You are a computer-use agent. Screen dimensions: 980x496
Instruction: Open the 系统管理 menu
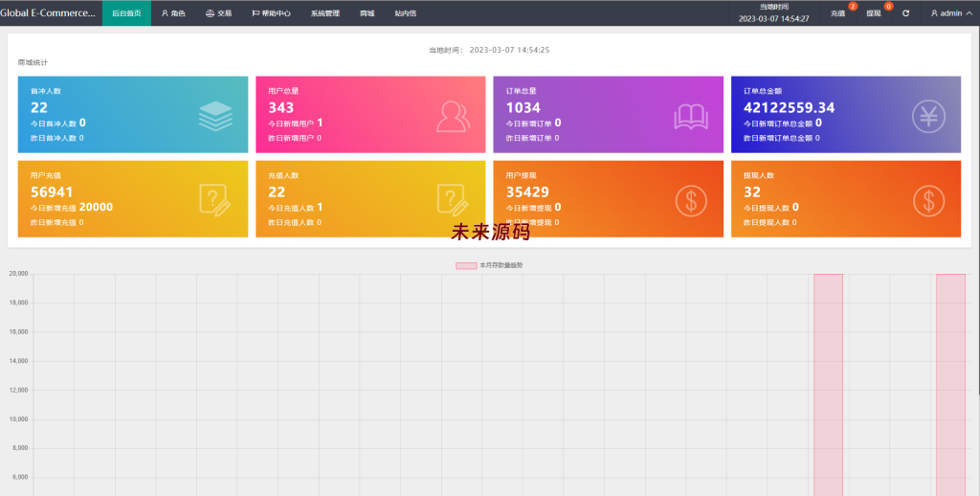(325, 13)
